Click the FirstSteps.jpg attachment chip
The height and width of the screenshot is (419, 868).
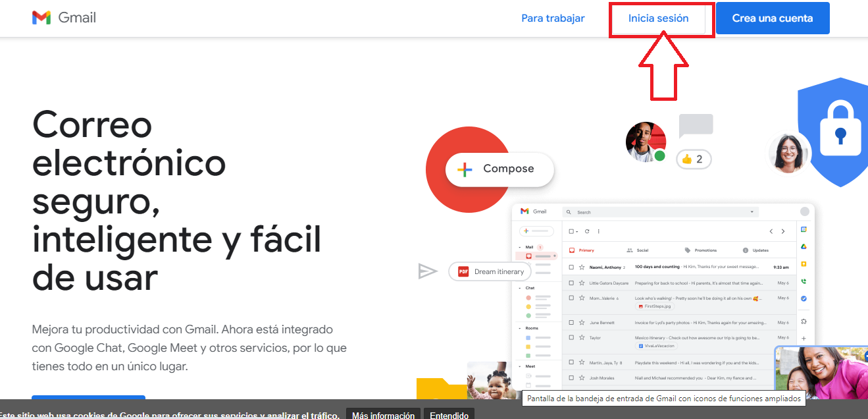coord(655,306)
